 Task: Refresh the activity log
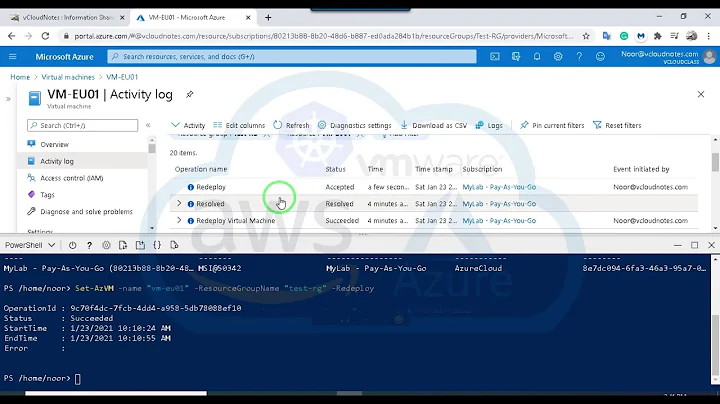pyautogui.click(x=291, y=125)
